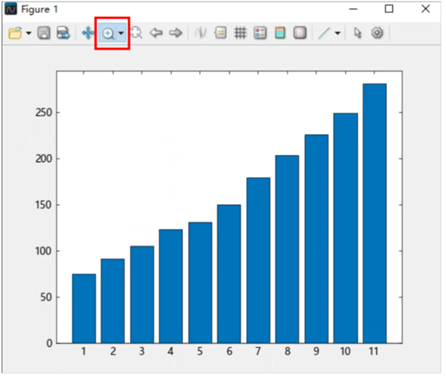This screenshot has width=446, height=376.
Task: Close the Figure 1 window
Action: [426, 9]
